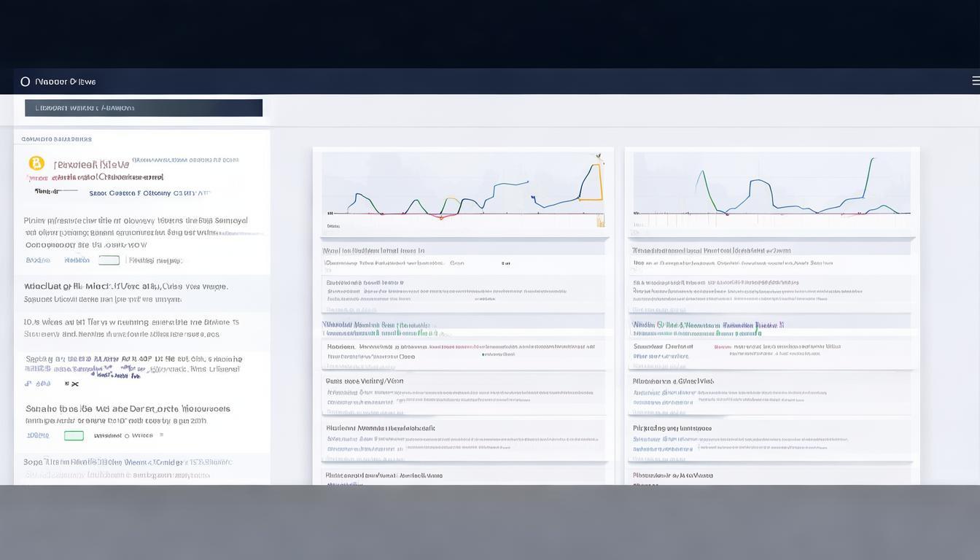
Task: Open the hamburger menu in the header
Action: (975, 81)
